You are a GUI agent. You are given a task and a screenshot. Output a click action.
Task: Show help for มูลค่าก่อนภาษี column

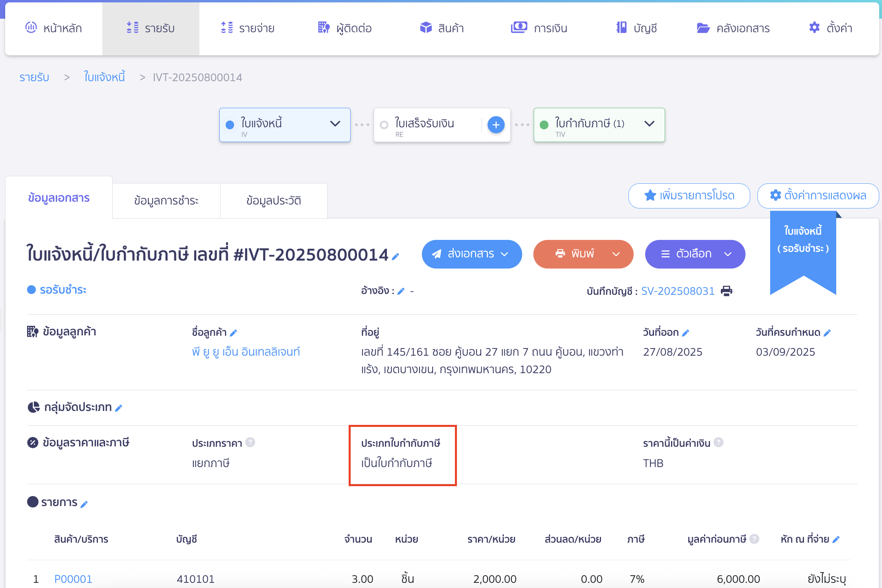754,539
